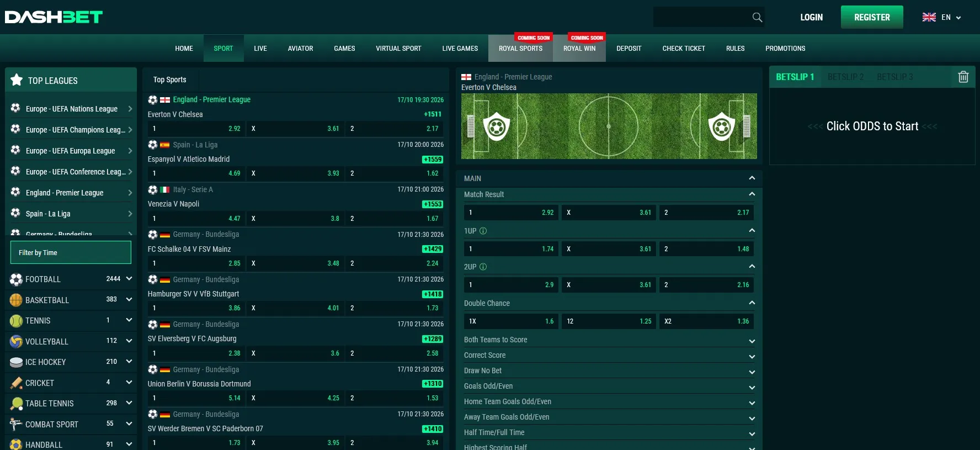Click away team shield on the pitch
Image resolution: width=980 pixels, height=450 pixels.
721,126
